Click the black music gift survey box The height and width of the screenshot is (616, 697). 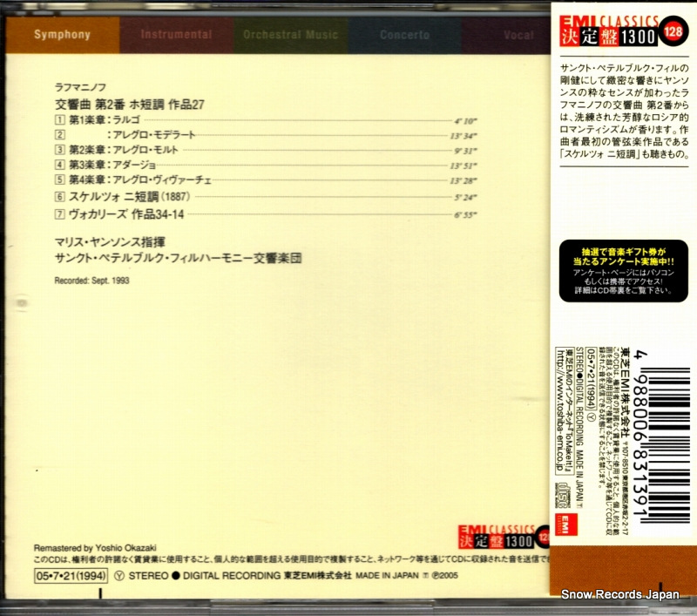click(620, 262)
